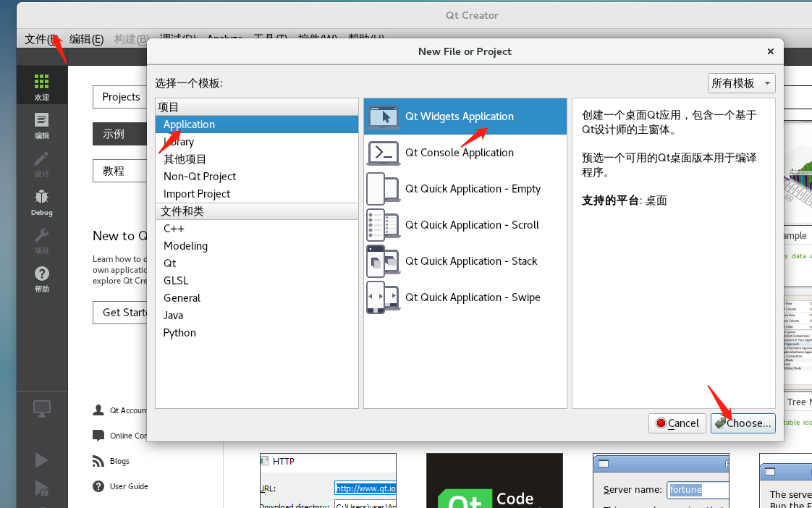Viewport: 812px width, 508px height.
Task: Select Qt Quick Application - Swipe icon
Action: point(384,297)
